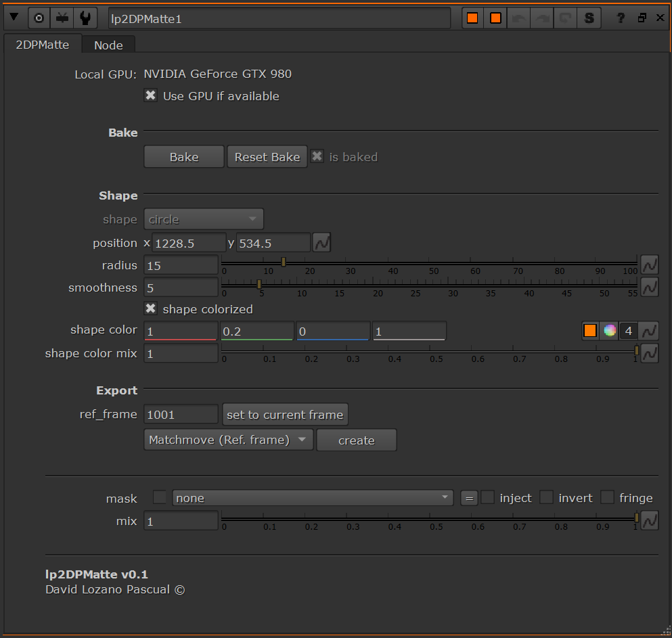Screen dimensions: 672x638
Task: Open the Matchmove (Ref. frame) export dropdown
Action: (228, 440)
